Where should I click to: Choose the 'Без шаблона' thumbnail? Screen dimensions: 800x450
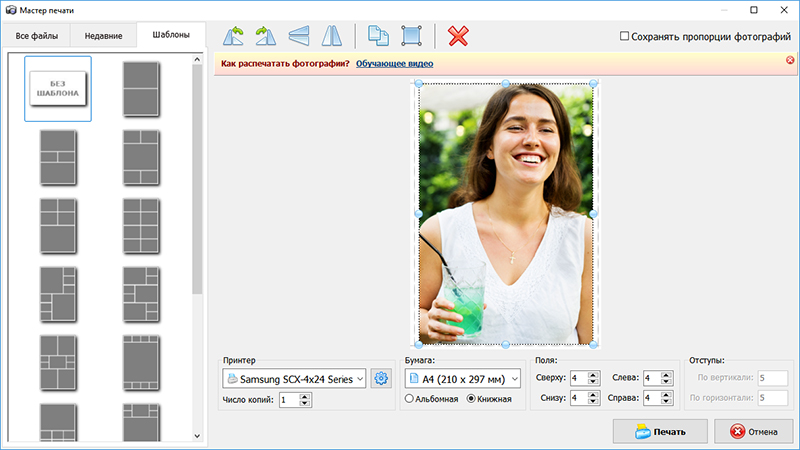58,89
